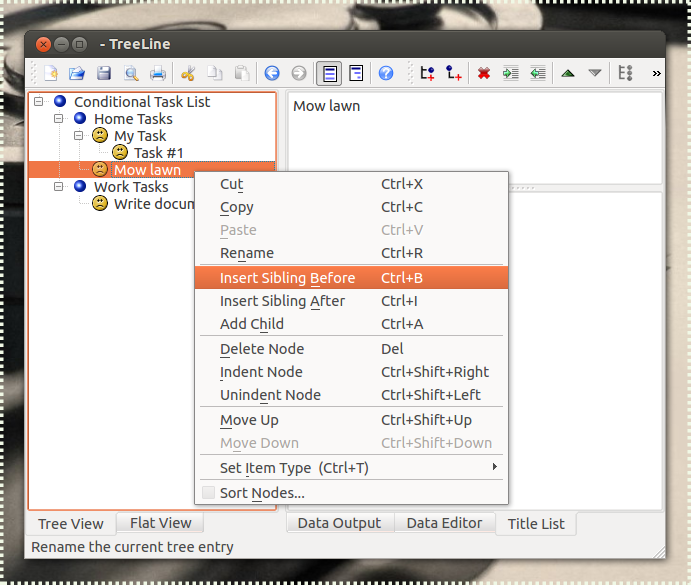Open Sort Nodes from the menu
Image resolution: width=691 pixels, height=585 pixels.
(x=352, y=493)
